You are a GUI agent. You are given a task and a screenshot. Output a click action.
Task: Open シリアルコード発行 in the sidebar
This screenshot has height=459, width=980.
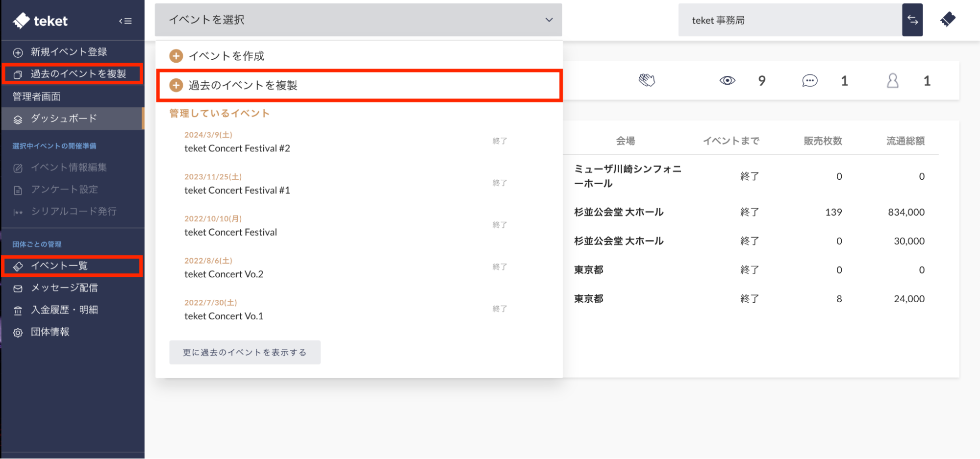pyautogui.click(x=73, y=212)
